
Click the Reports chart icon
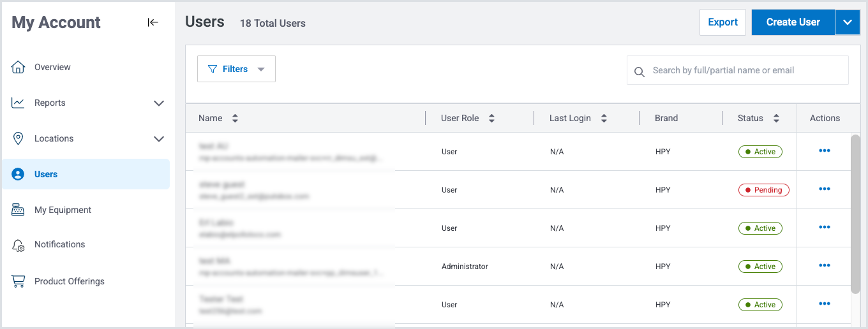click(x=18, y=103)
